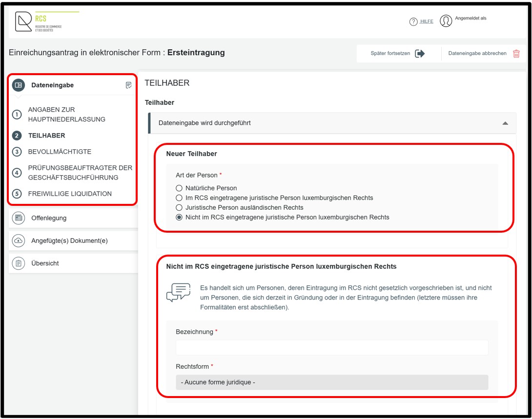Click the HILFE link
Screen dimensions: 532x419
(427, 21)
